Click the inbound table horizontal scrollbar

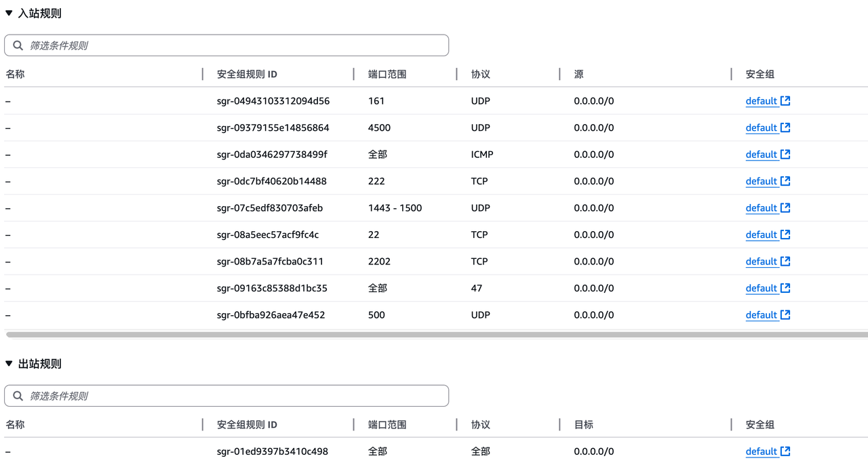click(x=434, y=334)
